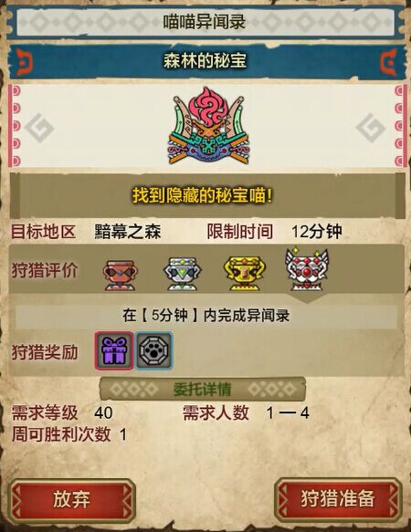Click the cat paw coin reward

coord(153,350)
